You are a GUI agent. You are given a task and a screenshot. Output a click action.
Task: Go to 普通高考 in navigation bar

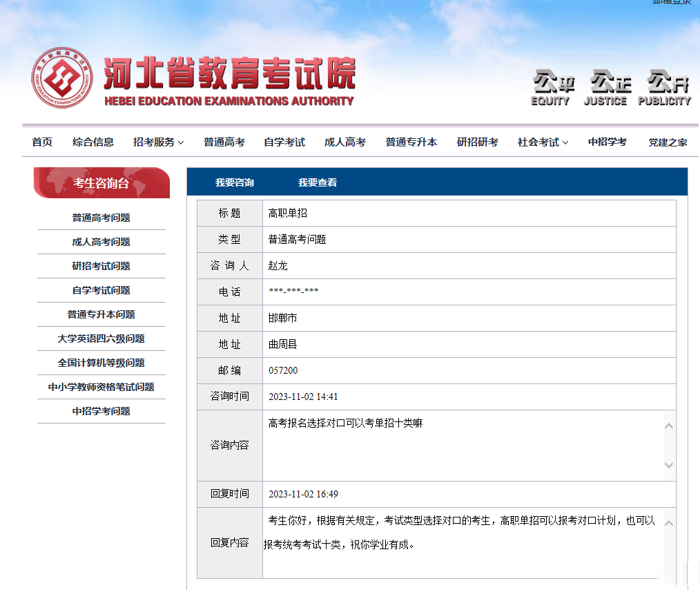click(x=224, y=142)
